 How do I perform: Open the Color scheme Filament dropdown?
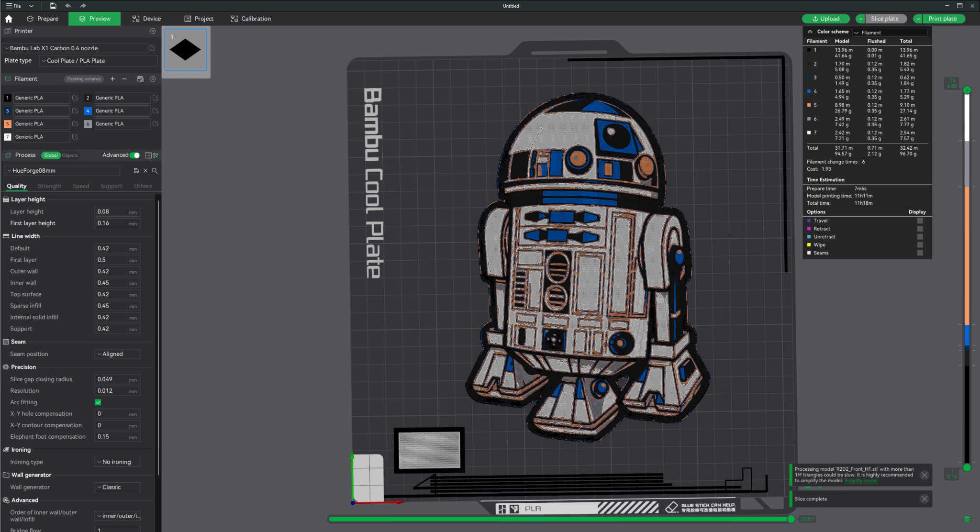point(889,33)
